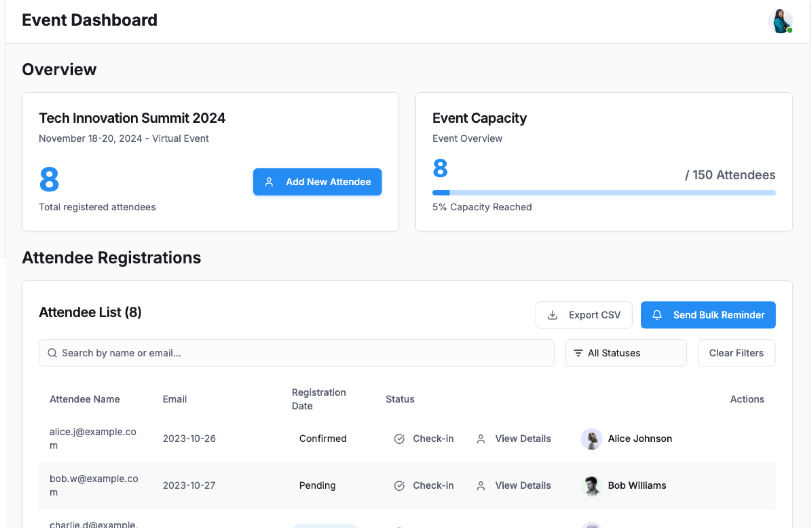Click the download icon on Export CSV
This screenshot has height=528, width=812.
552,315
